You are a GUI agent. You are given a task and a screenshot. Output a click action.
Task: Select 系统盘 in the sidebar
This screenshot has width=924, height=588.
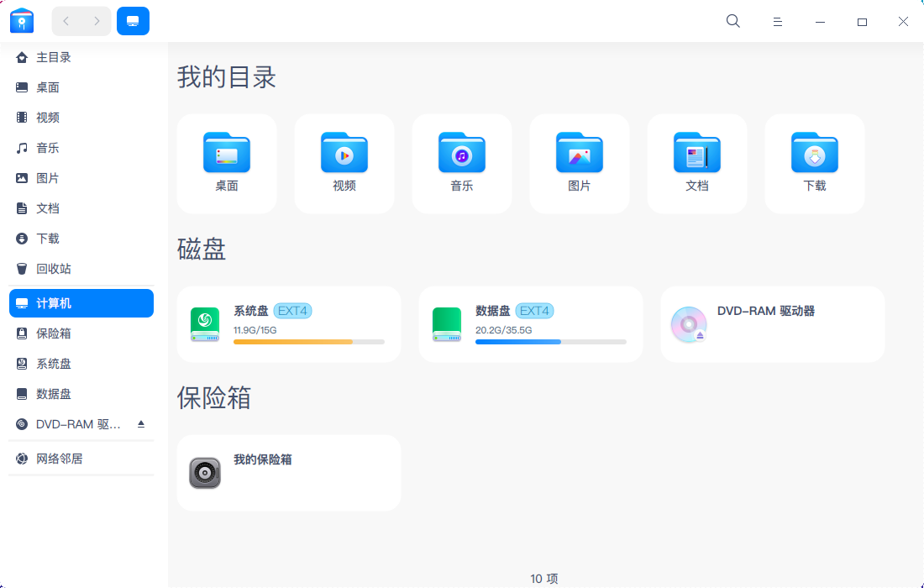[81, 364]
